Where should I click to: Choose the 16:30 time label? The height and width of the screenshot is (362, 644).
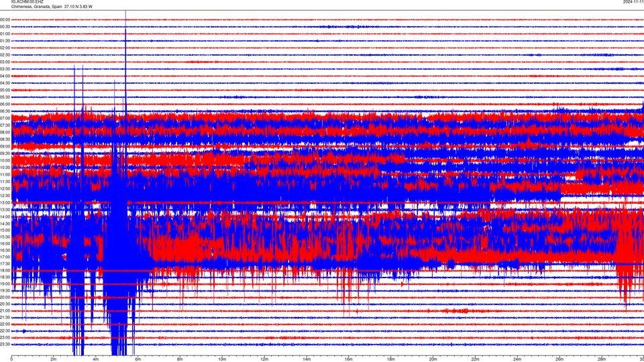tap(5, 250)
